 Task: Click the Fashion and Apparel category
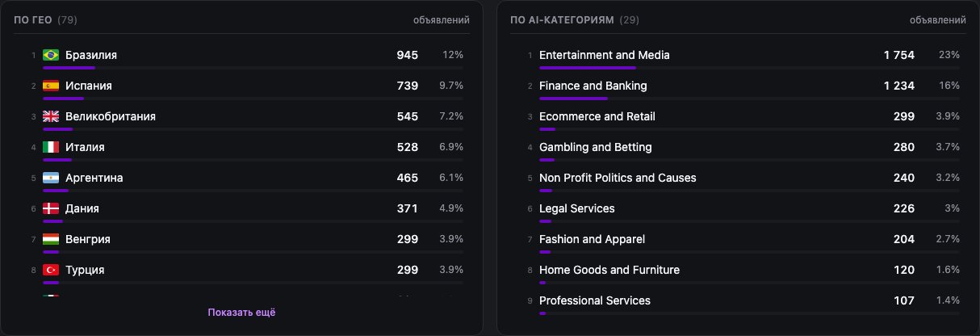click(x=593, y=239)
